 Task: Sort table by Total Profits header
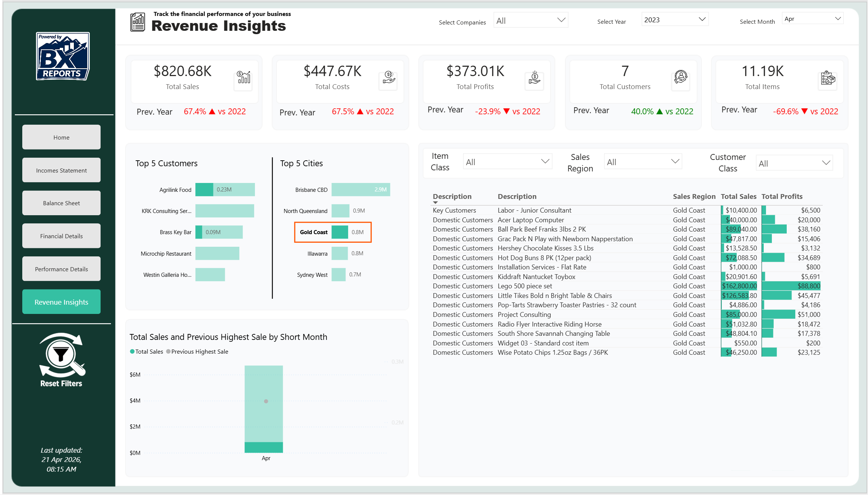[x=782, y=196]
